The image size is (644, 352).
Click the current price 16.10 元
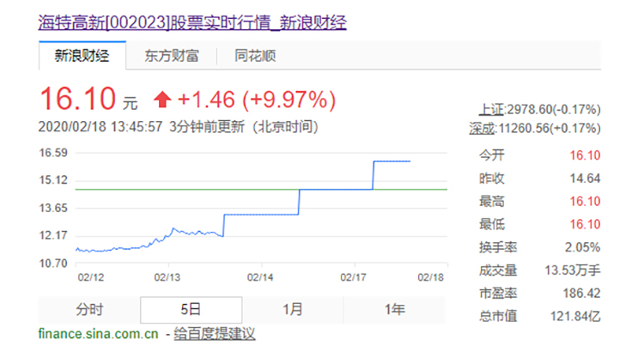(88, 99)
